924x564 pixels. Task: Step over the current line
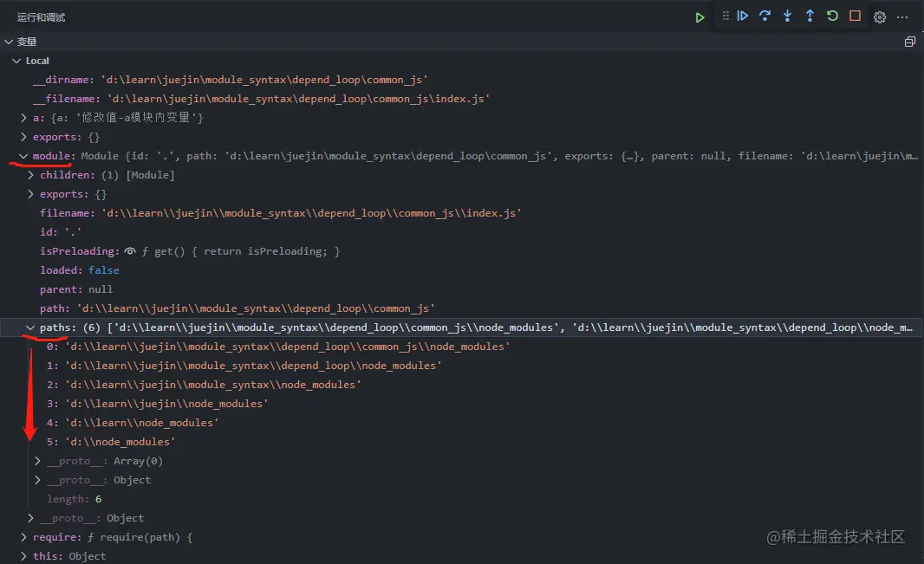[765, 16]
